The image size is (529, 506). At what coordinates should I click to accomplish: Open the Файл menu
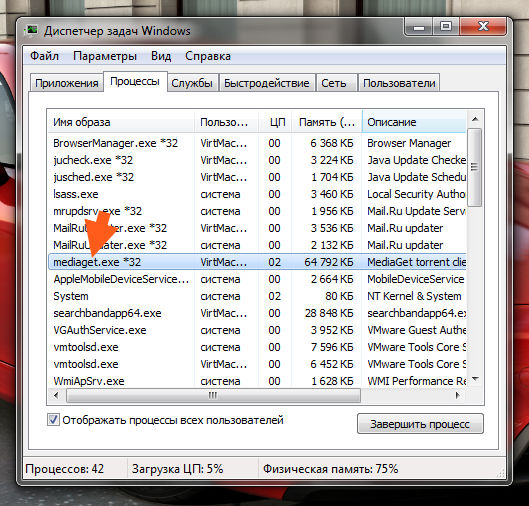click(44, 56)
